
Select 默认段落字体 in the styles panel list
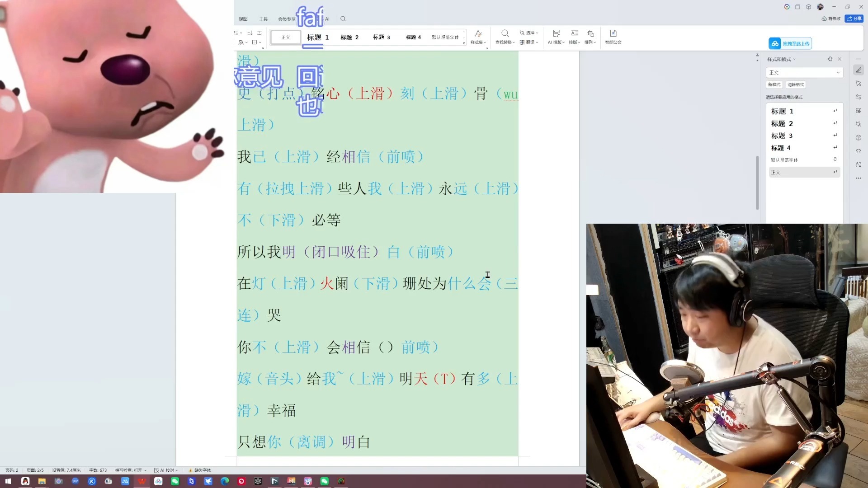click(x=805, y=160)
